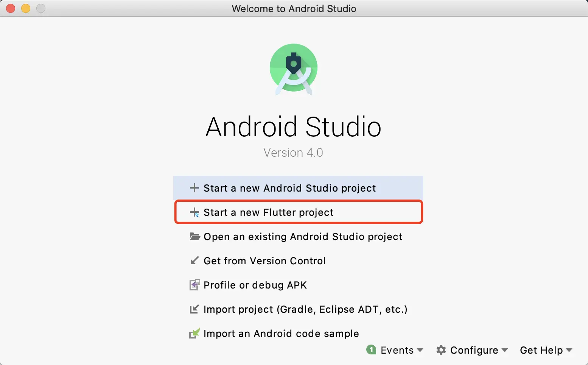The width and height of the screenshot is (588, 365).
Task: Click the import icon beside Import project
Action: [194, 309]
